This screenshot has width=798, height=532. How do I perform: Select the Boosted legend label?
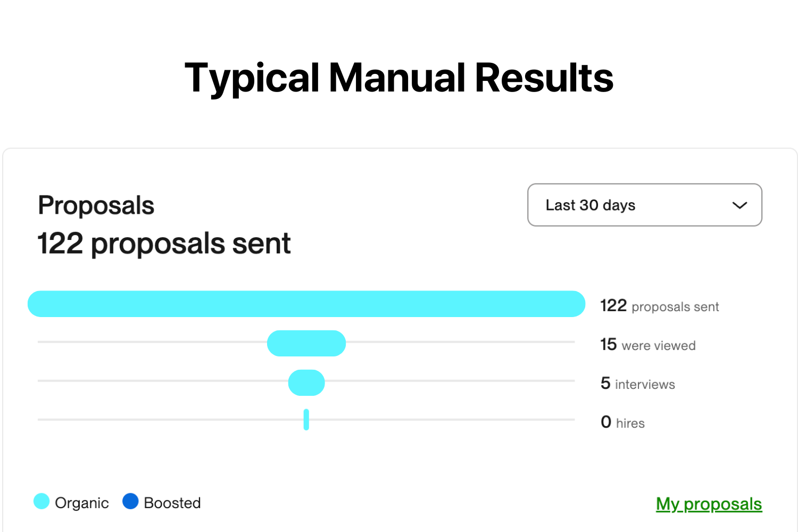172,503
